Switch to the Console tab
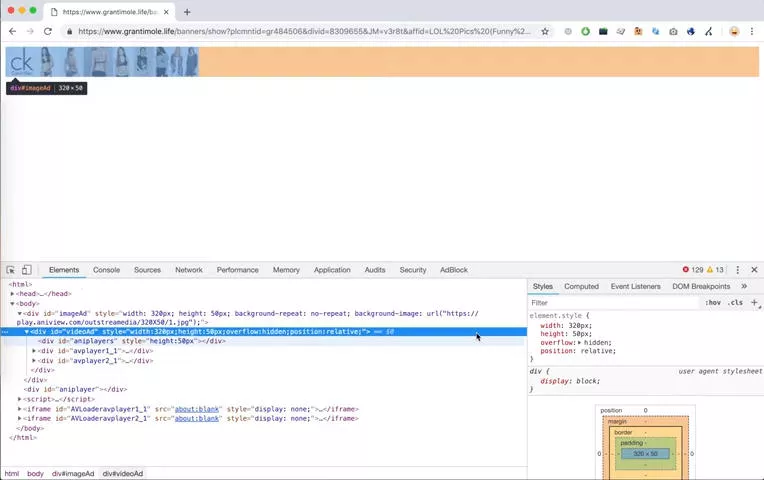 (106, 269)
